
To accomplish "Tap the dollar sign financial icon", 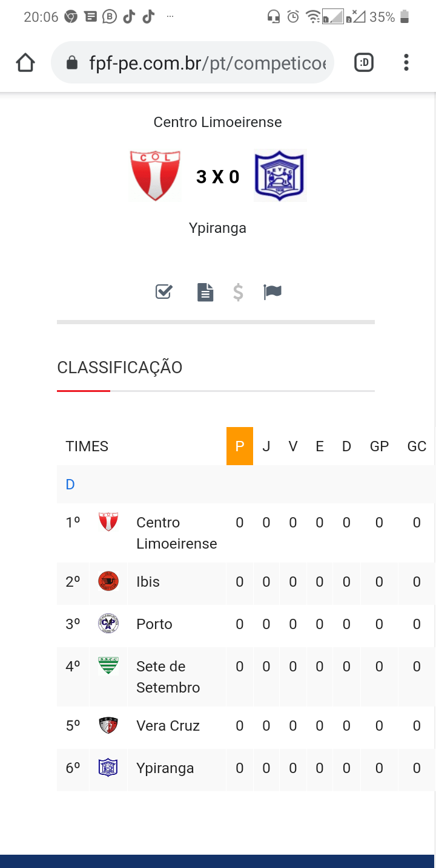I will pos(238,292).
